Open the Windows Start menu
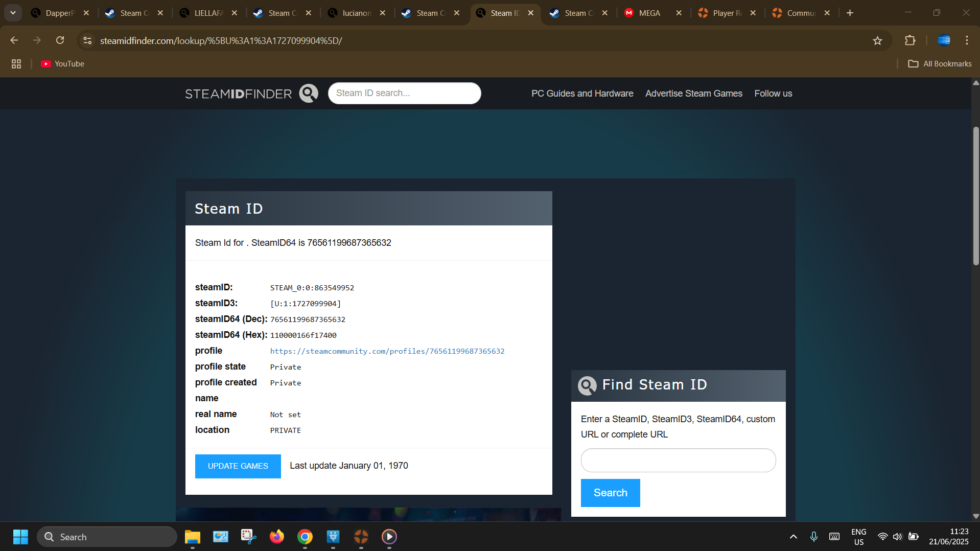980x551 pixels. (20, 537)
